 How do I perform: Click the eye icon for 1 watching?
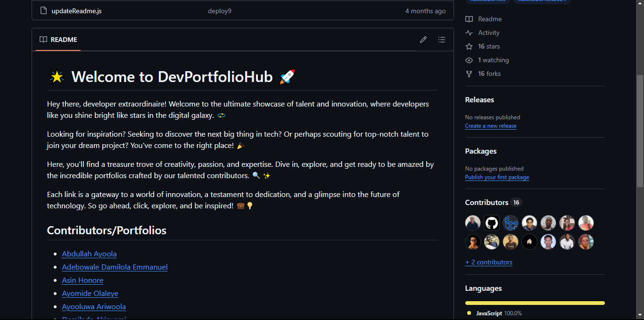point(469,60)
